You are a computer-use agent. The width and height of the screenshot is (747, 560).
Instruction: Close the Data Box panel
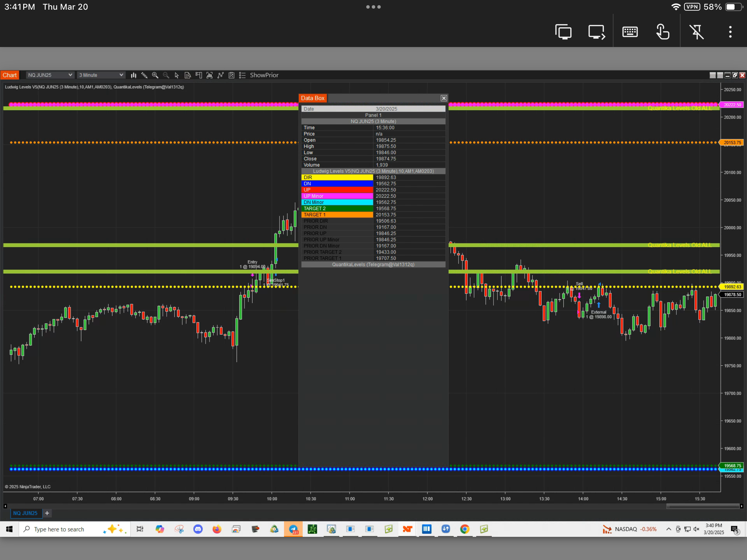(x=444, y=98)
